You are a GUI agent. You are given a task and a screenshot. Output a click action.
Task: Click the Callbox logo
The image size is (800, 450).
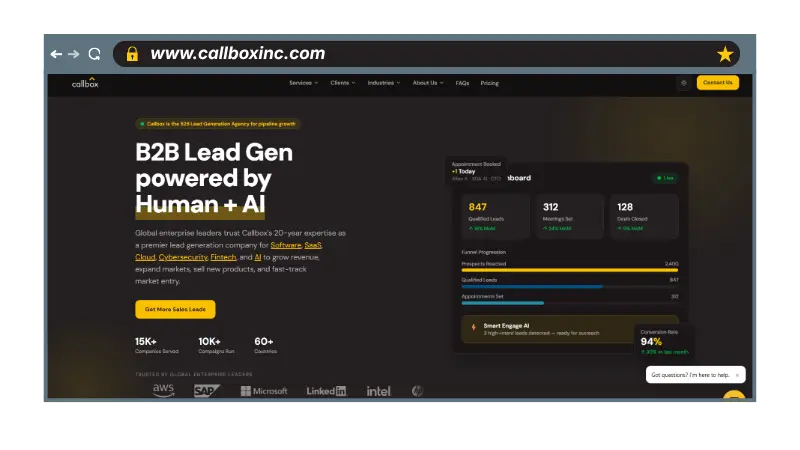[85, 83]
